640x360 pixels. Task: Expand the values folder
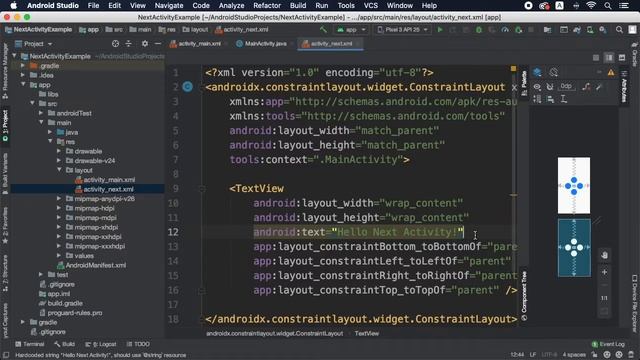[59, 256]
